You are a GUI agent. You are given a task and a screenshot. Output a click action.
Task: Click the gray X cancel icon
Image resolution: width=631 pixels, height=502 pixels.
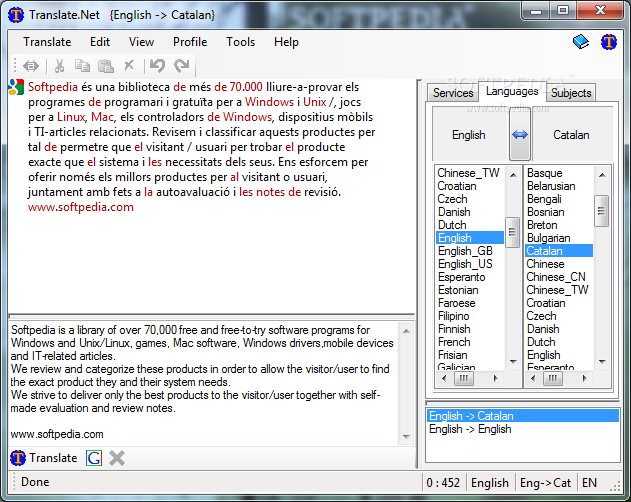point(117,458)
